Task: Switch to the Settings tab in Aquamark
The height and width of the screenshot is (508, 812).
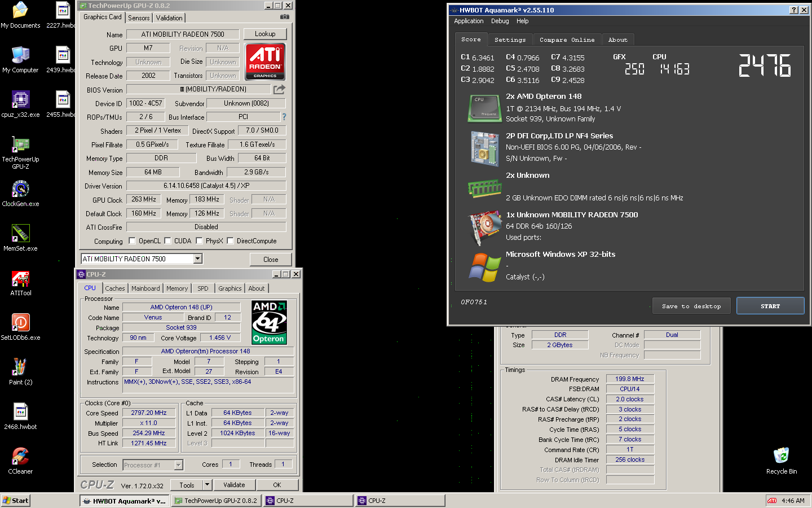Action: [510, 40]
